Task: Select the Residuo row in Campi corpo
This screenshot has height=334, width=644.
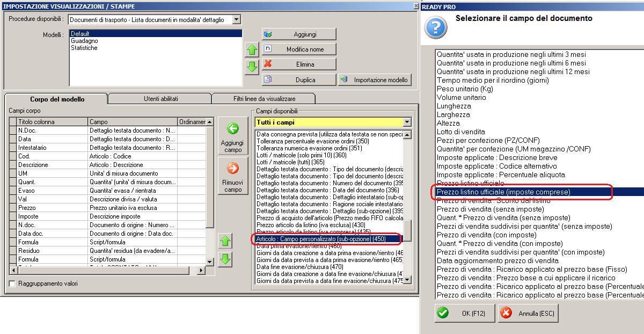Action: click(107, 251)
